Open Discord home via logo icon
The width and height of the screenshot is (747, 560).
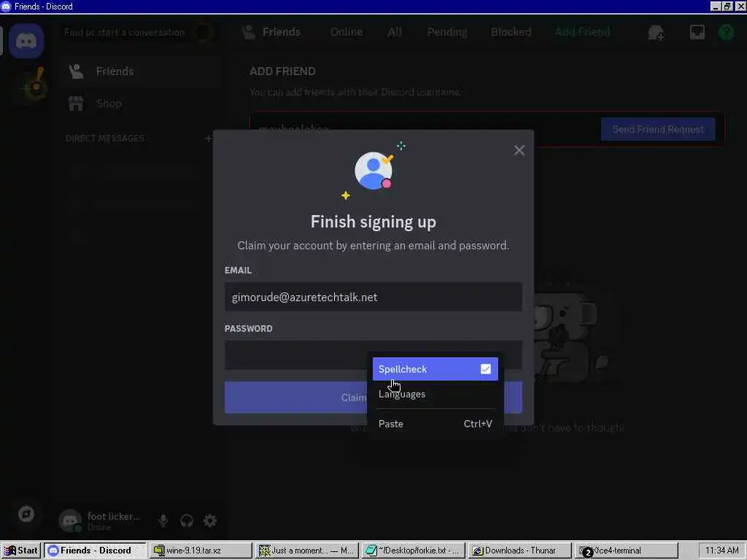(26, 41)
